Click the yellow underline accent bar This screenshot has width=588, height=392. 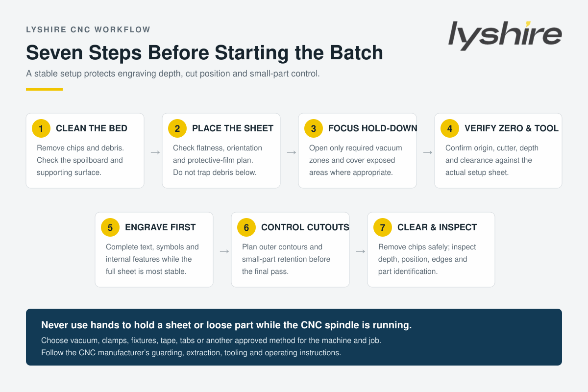(x=44, y=89)
